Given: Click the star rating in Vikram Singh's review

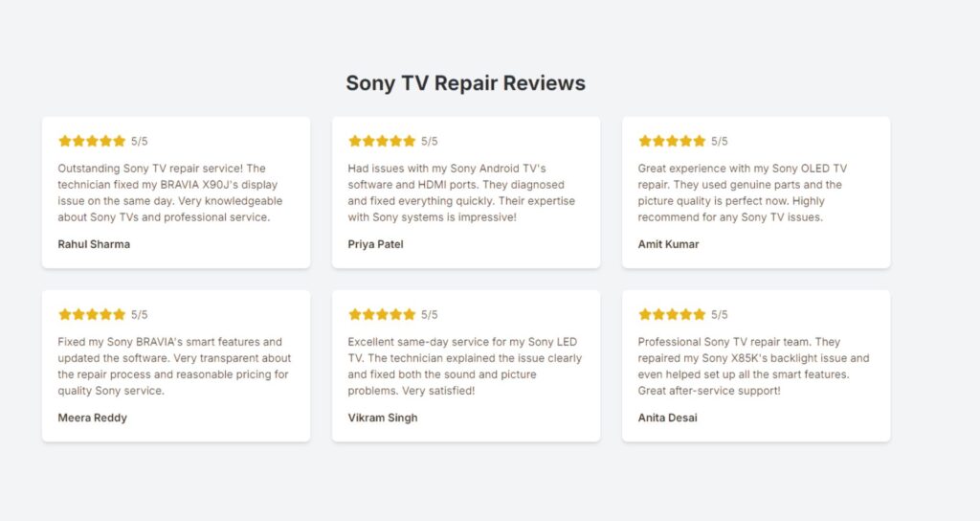Looking at the screenshot, I should pyautogui.click(x=382, y=314).
